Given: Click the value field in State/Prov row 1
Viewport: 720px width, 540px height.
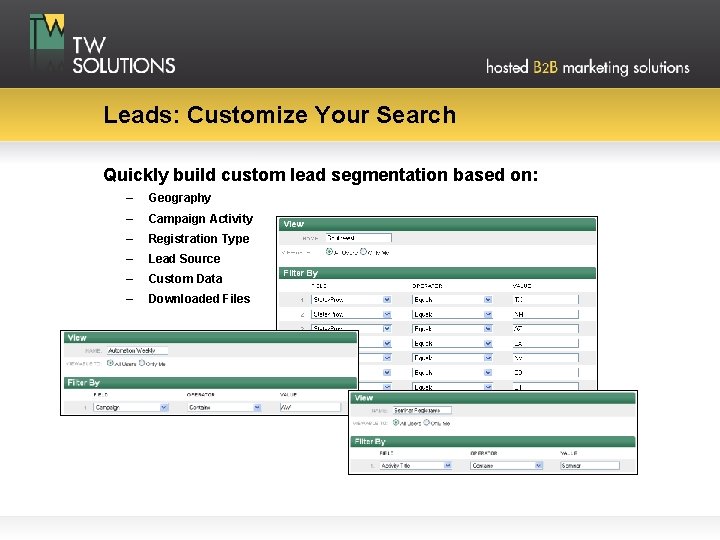Looking at the screenshot, I should (546, 300).
